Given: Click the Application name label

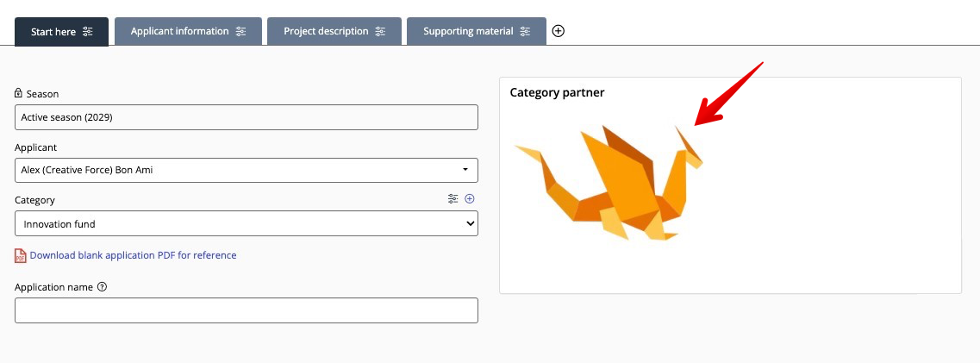Looking at the screenshot, I should tap(53, 287).
